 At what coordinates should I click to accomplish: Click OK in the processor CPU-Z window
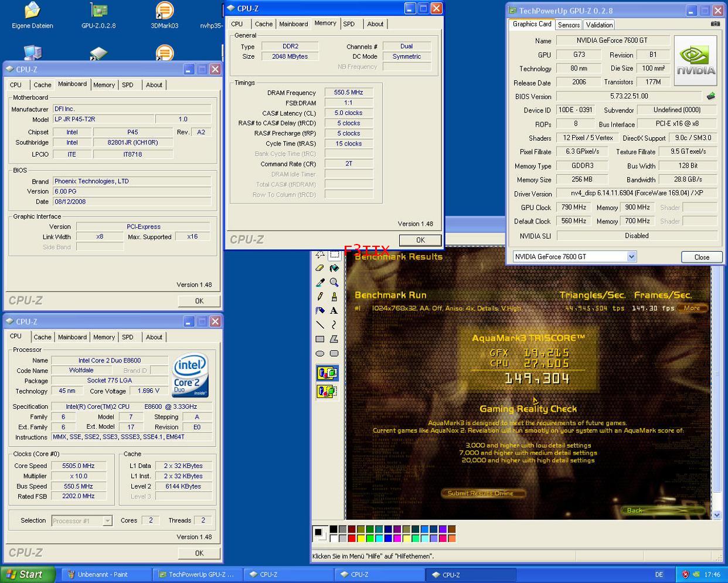(x=199, y=553)
